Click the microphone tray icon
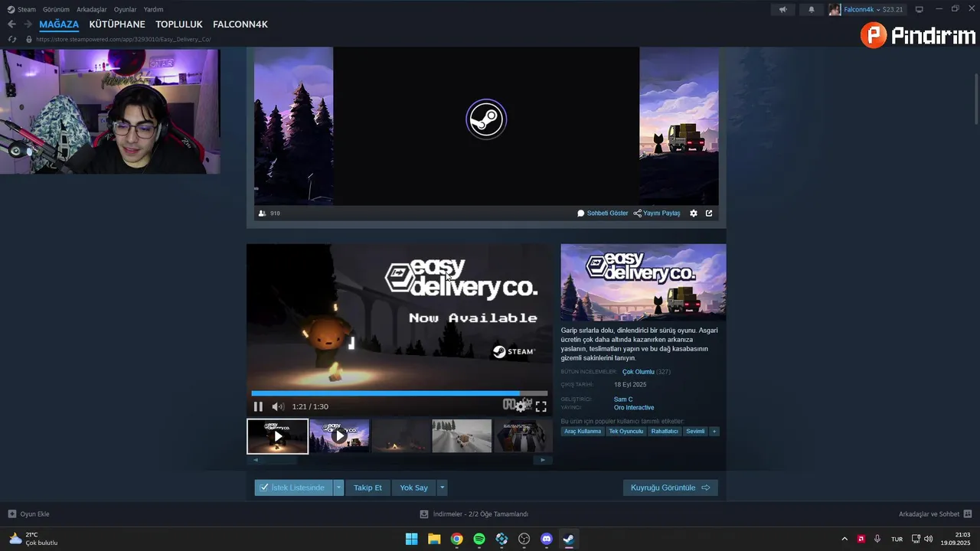 (877, 539)
